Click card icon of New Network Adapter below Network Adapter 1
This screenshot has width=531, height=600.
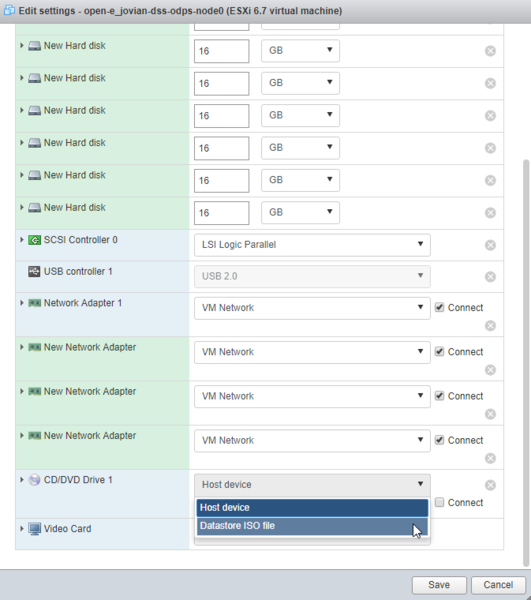[x=34, y=347]
